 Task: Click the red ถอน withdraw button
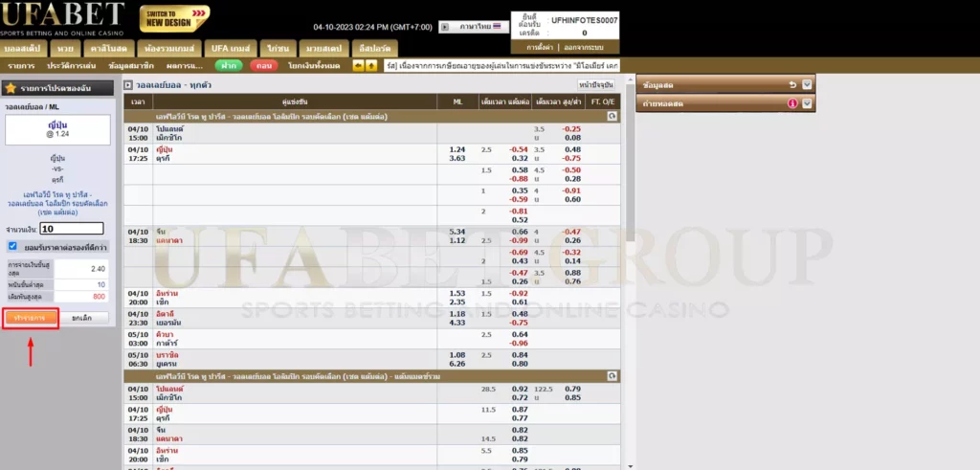point(260,66)
